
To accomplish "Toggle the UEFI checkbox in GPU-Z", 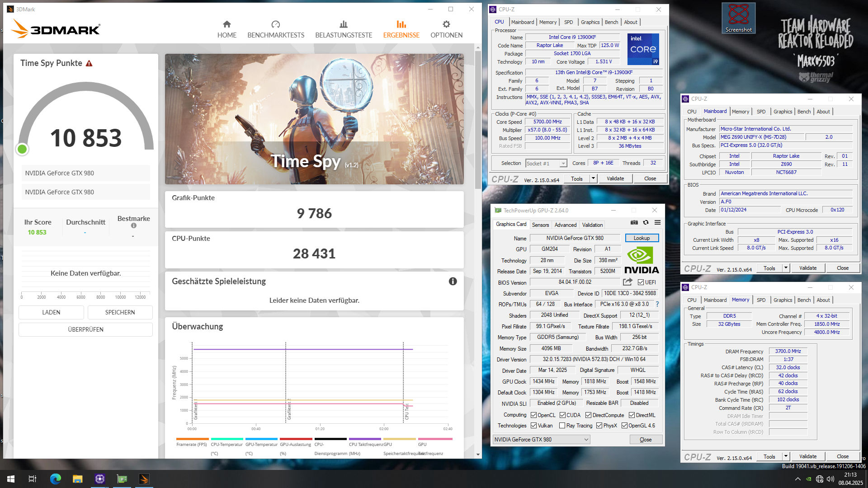I will click(x=641, y=282).
